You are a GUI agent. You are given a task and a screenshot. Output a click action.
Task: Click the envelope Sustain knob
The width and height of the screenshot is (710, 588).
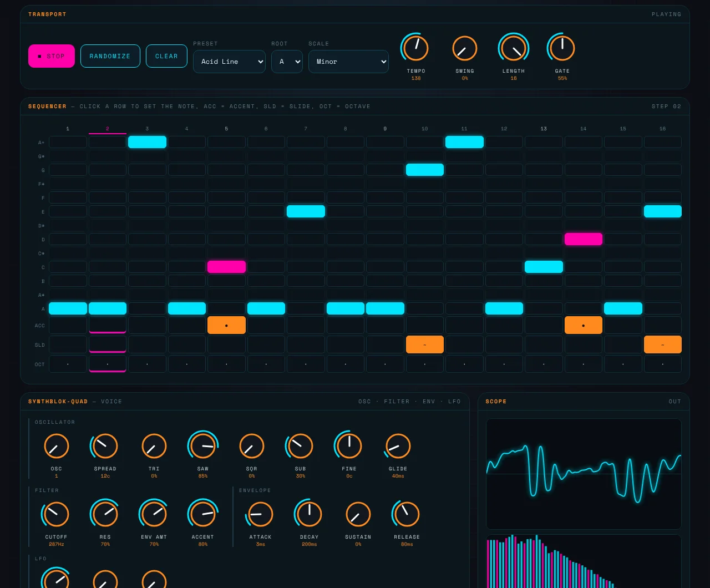click(x=358, y=514)
